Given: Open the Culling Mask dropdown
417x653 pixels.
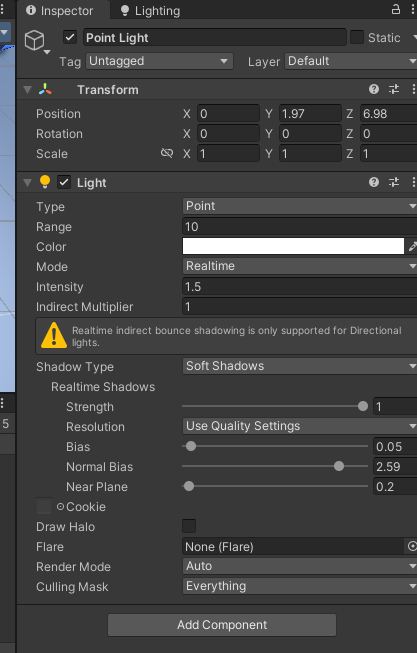Looking at the screenshot, I should point(300,586).
